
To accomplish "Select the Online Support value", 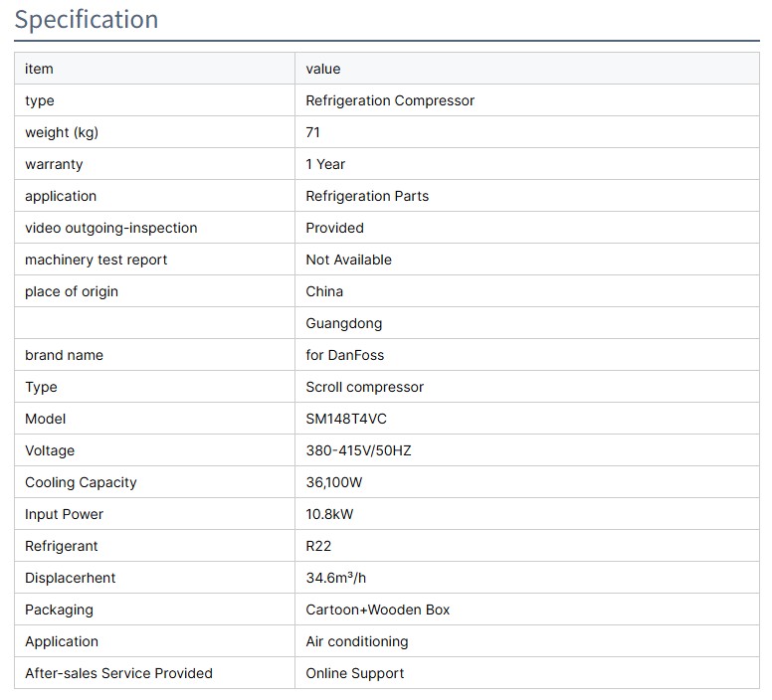I will pyautogui.click(x=354, y=673).
